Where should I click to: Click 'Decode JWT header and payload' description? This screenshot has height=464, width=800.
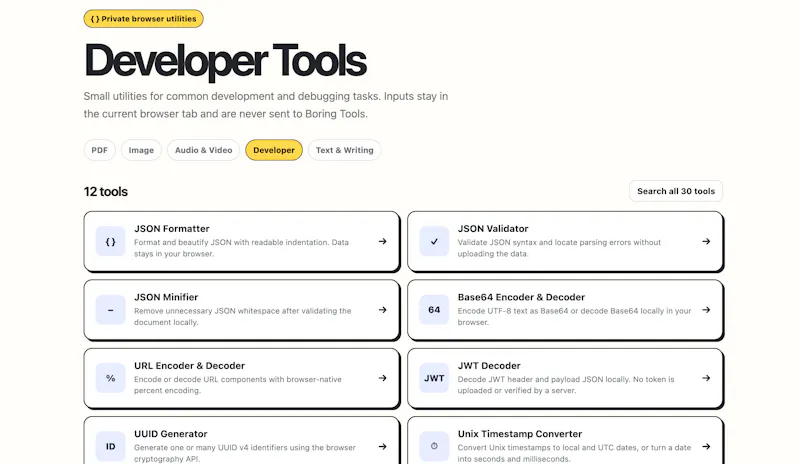pyautogui.click(x=566, y=385)
